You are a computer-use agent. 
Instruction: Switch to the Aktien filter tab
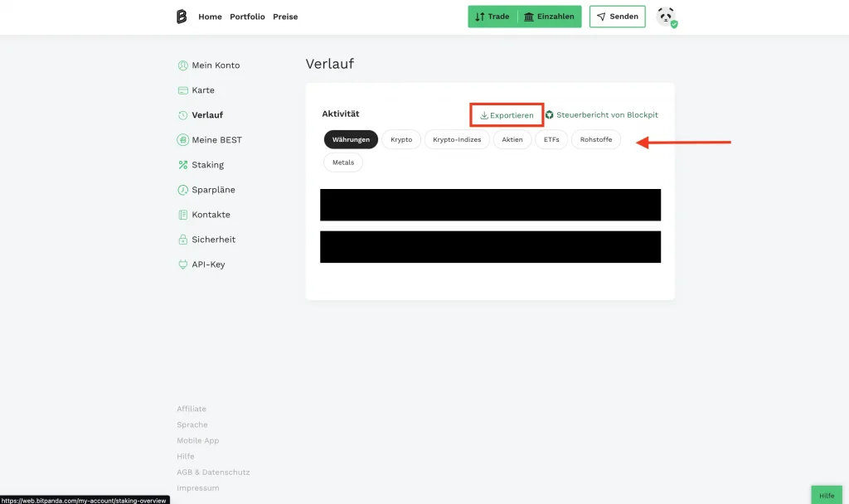(512, 140)
